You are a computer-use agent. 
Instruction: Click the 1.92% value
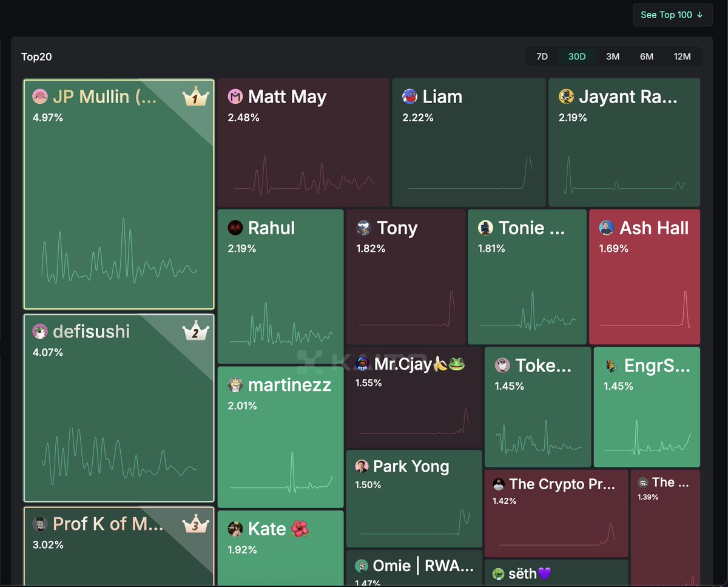[243, 549]
